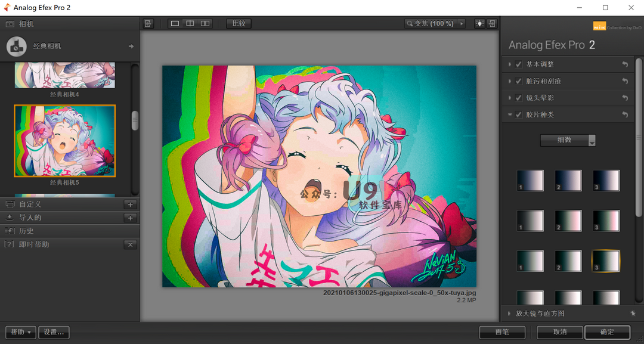Select film swatch 2 in first row
The height and width of the screenshot is (344, 644).
pyautogui.click(x=568, y=181)
